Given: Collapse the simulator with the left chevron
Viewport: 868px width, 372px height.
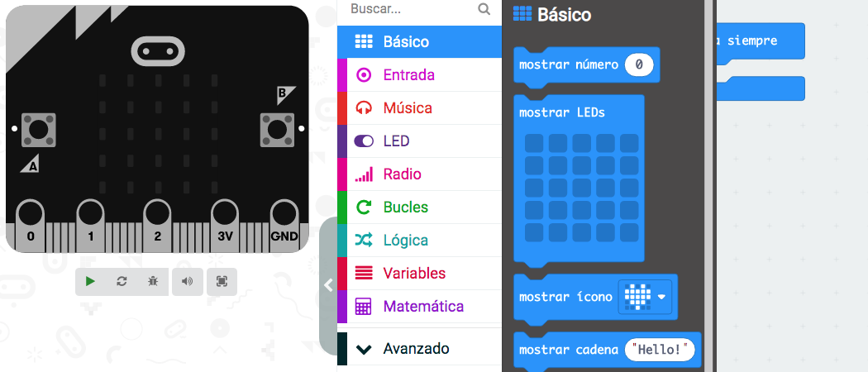Looking at the screenshot, I should [x=328, y=285].
